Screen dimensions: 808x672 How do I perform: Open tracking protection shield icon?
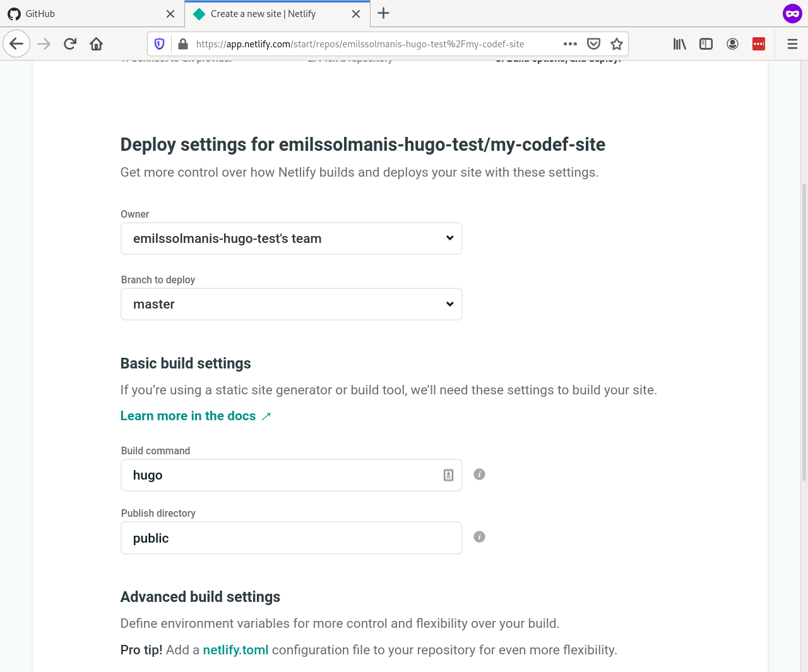click(x=160, y=44)
